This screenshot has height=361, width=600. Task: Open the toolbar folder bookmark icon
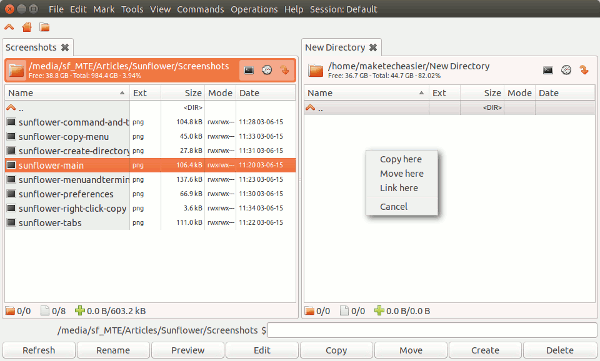(x=44, y=27)
